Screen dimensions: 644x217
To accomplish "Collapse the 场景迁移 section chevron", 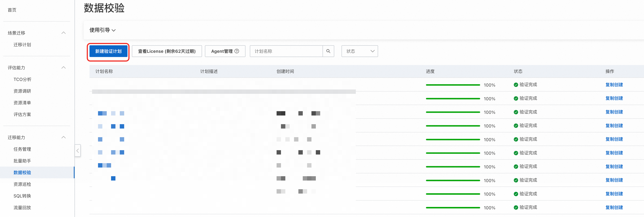I will point(64,33).
